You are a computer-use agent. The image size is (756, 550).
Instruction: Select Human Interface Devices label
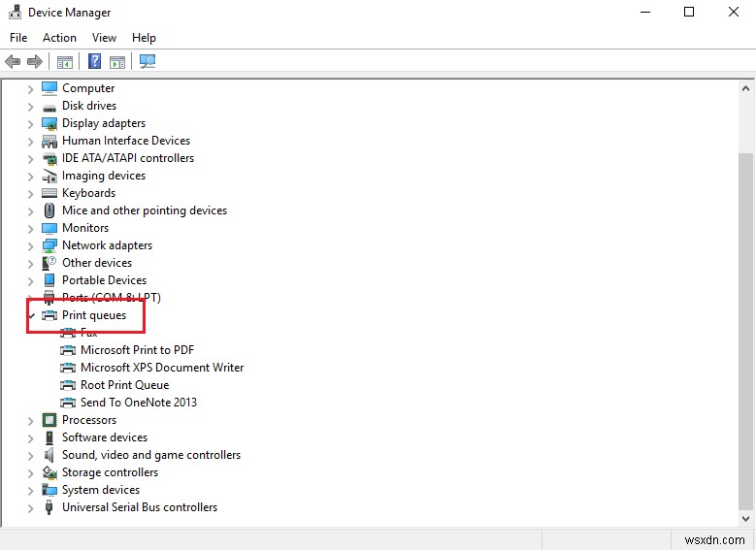(x=126, y=141)
